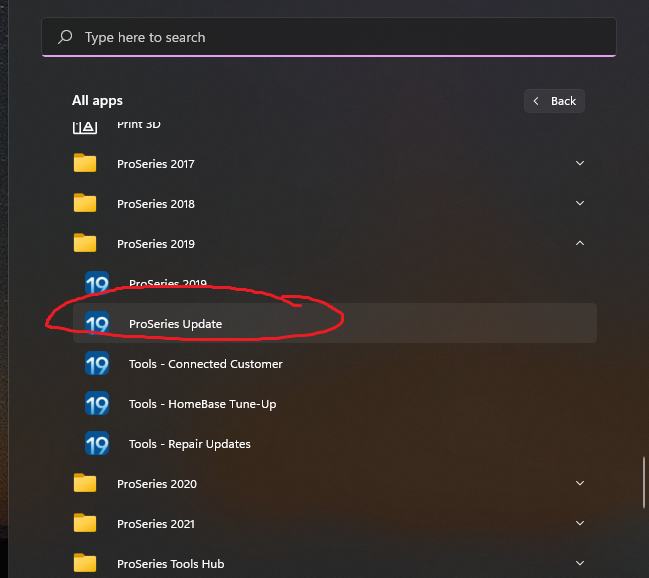Click the ProSeries 2019 app icon

pyautogui.click(x=97, y=284)
